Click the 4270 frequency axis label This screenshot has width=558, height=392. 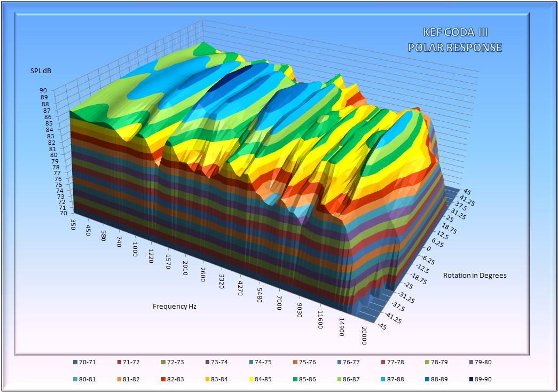click(x=240, y=289)
